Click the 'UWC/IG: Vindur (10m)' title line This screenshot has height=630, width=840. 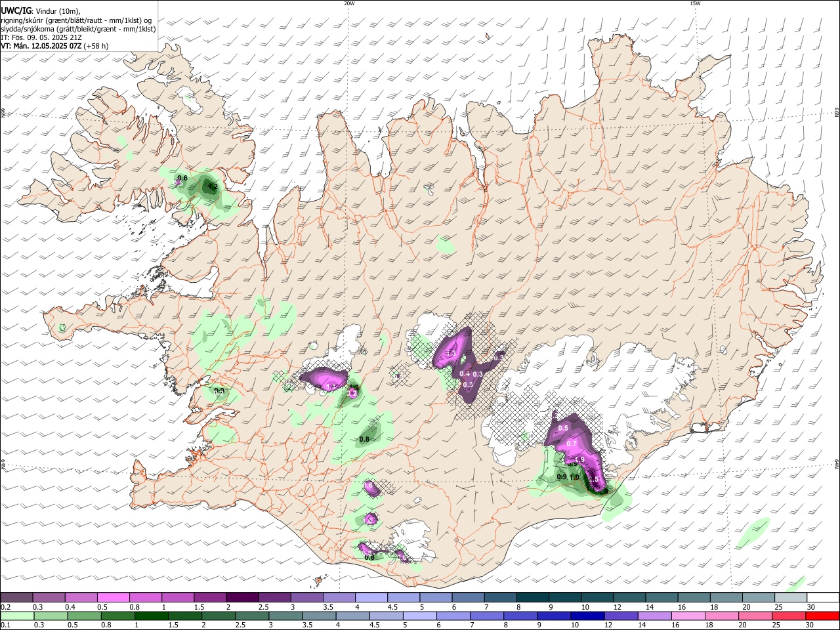pos(41,10)
